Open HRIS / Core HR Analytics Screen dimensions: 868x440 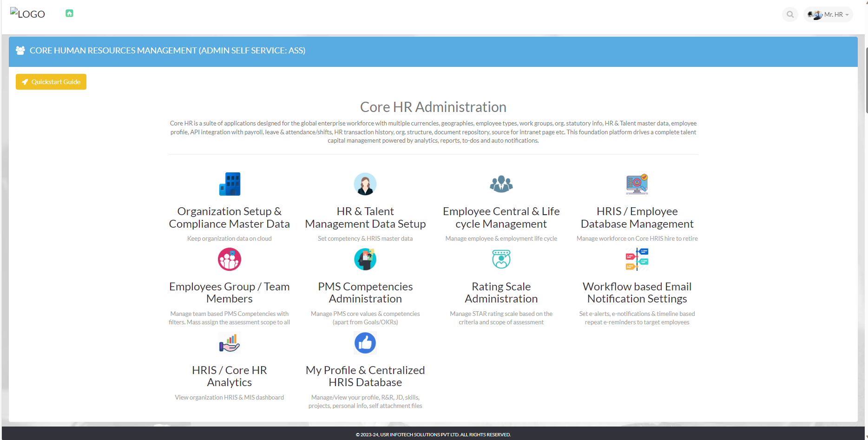pos(230,376)
